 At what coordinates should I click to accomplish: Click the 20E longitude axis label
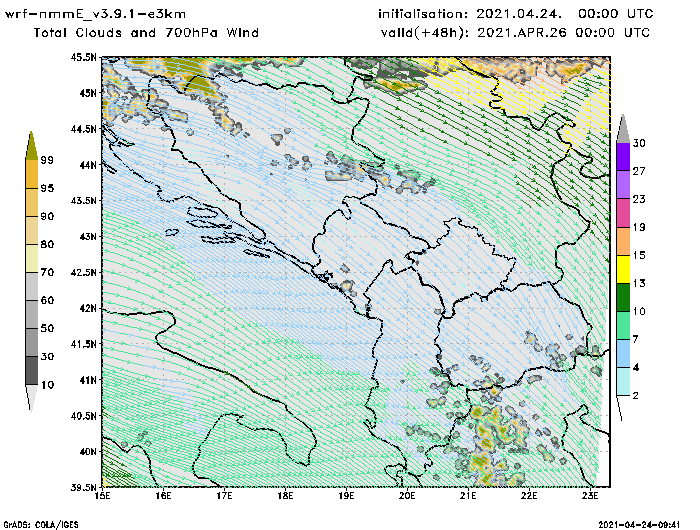tap(407, 496)
